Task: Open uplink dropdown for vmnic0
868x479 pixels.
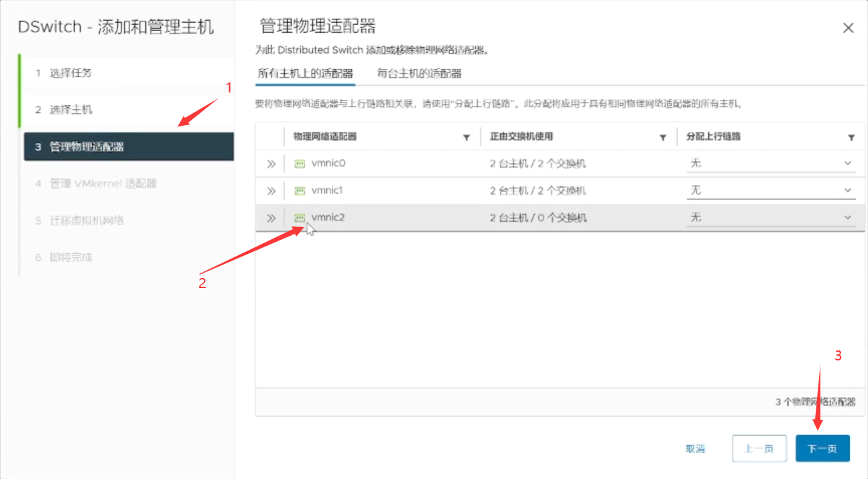Action: 771,163
